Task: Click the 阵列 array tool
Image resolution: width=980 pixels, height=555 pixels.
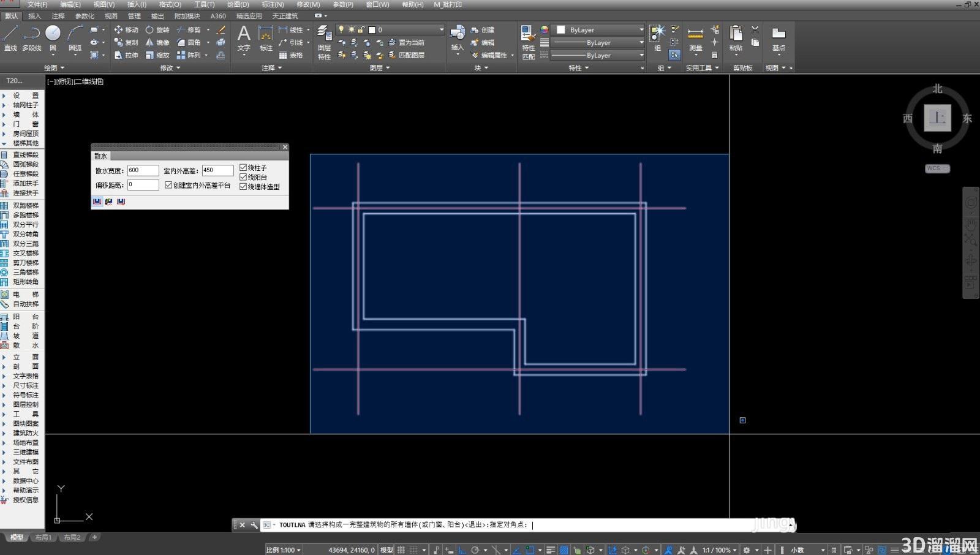Action: tap(189, 55)
